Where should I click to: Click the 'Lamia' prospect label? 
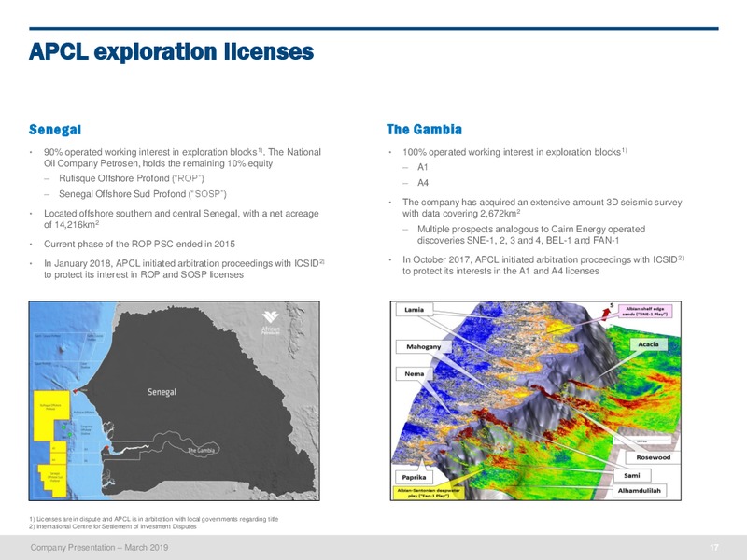414,310
